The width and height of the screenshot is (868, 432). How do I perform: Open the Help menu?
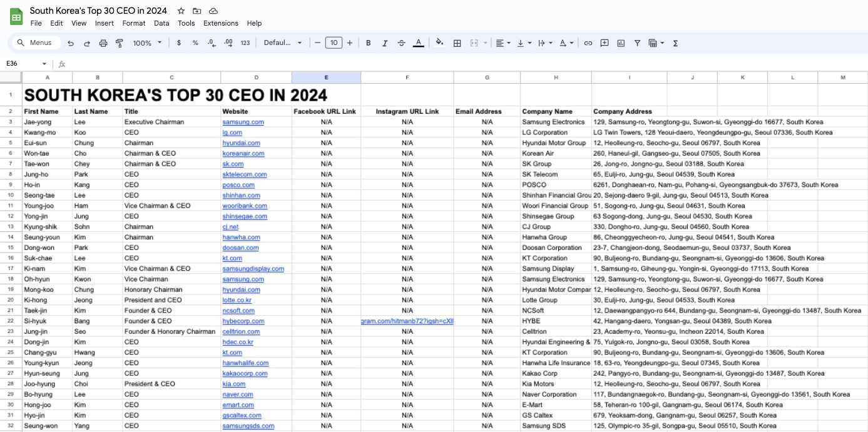[254, 23]
